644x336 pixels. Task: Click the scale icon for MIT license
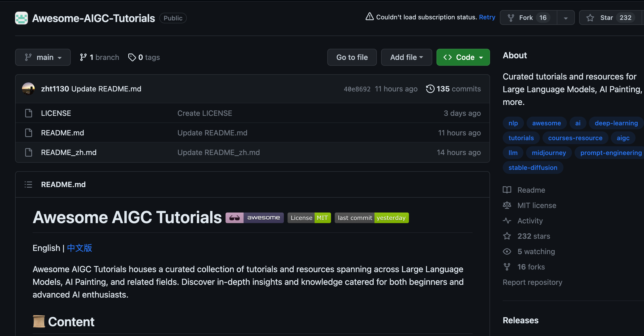(x=508, y=205)
